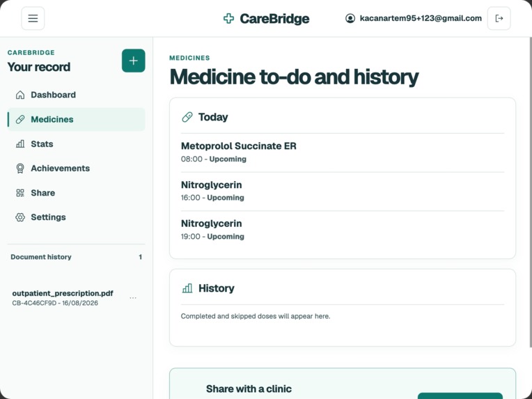Viewport: 532px width, 399px height.
Task: Click the 08:00 - Upcoming status text
Action: point(213,159)
